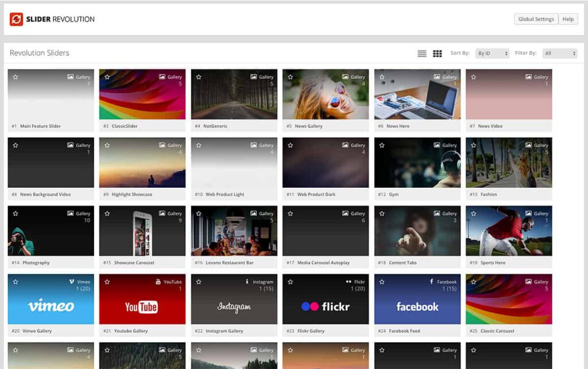Click the 'Web Product Light' title
This screenshot has width=588, height=369.
(x=225, y=195)
